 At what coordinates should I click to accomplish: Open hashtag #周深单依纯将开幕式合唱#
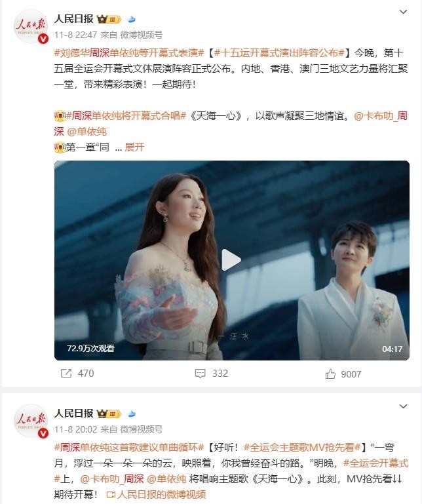(126, 116)
